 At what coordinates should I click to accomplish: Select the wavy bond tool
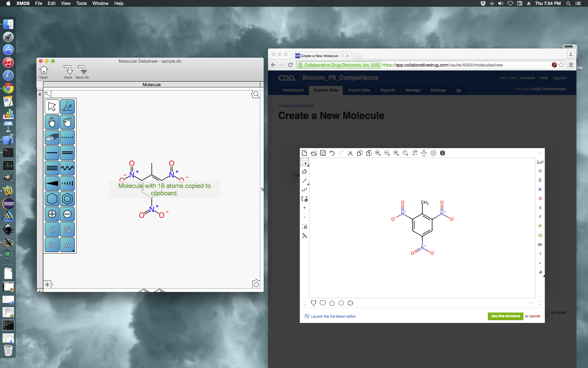point(67,168)
